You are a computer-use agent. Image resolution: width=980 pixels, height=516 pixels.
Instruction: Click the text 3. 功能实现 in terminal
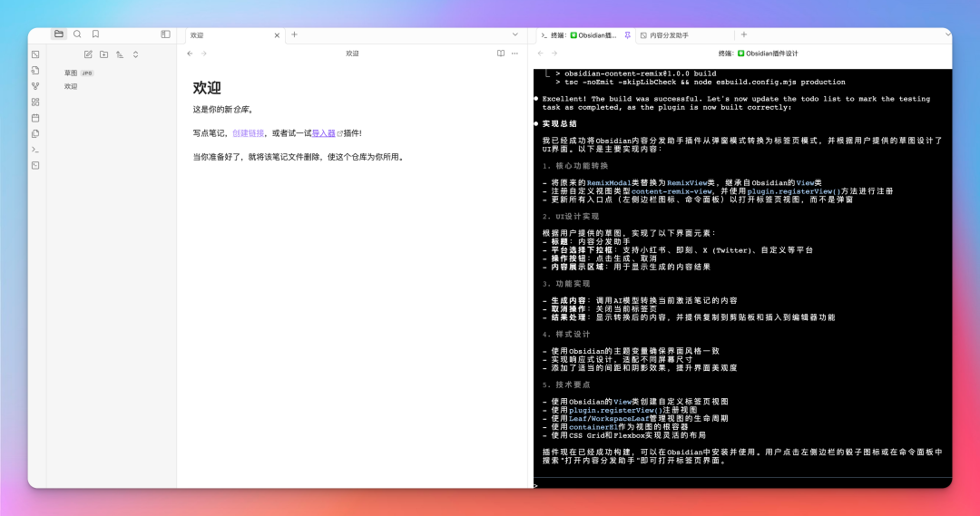[x=566, y=284]
